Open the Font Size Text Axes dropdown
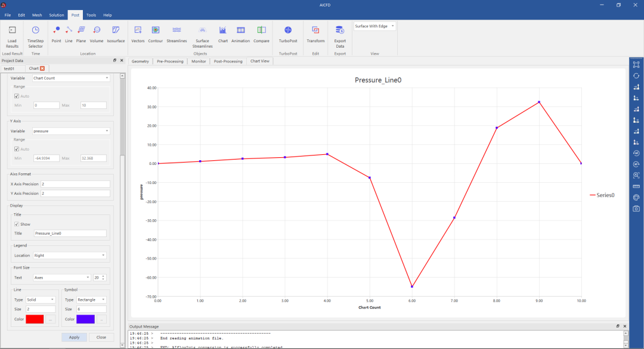The height and width of the screenshot is (349, 644). [x=62, y=278]
